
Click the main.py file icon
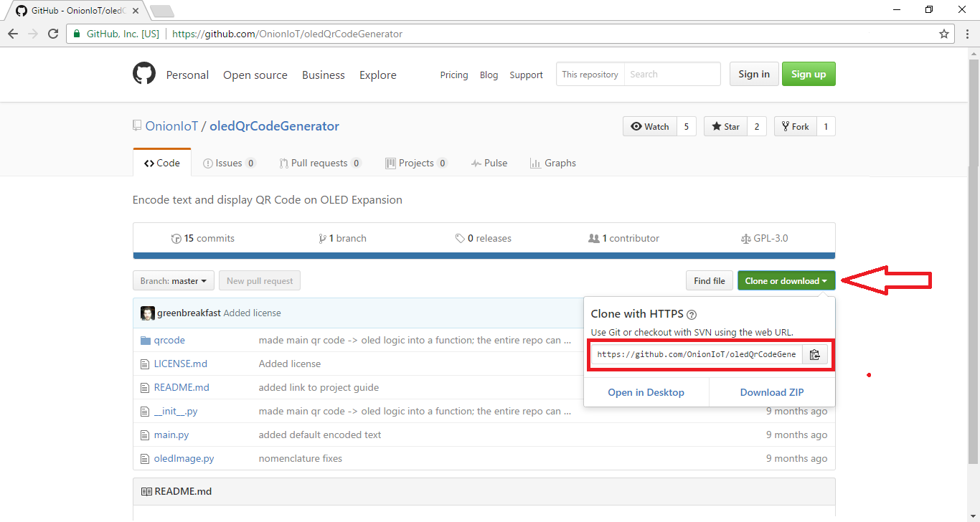tap(146, 435)
